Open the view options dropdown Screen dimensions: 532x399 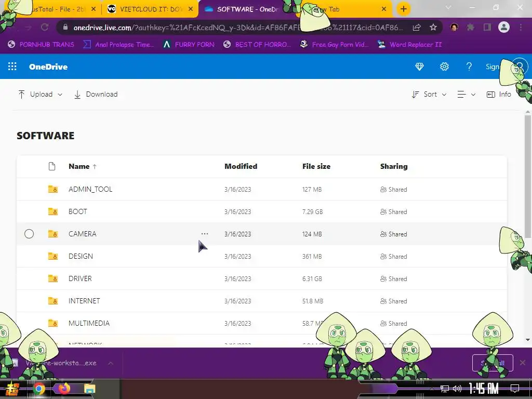(466, 95)
